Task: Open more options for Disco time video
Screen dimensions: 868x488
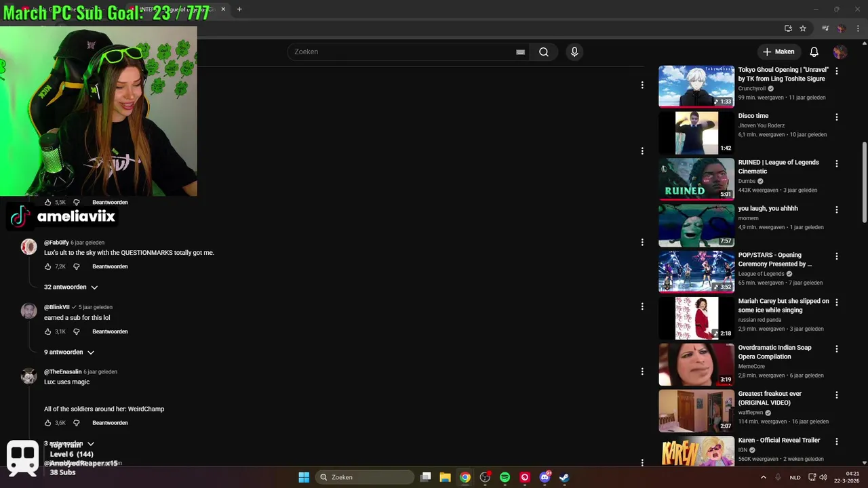Action: pos(837,117)
